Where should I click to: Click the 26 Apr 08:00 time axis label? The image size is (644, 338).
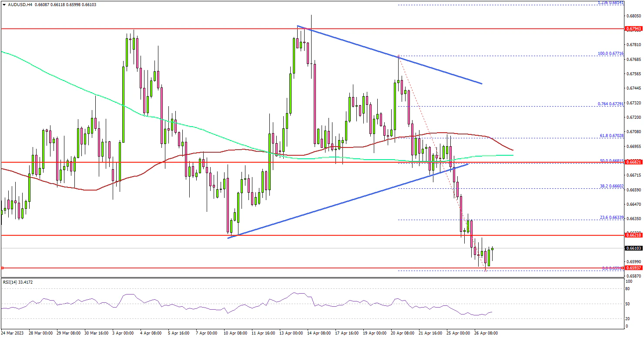coord(486,333)
